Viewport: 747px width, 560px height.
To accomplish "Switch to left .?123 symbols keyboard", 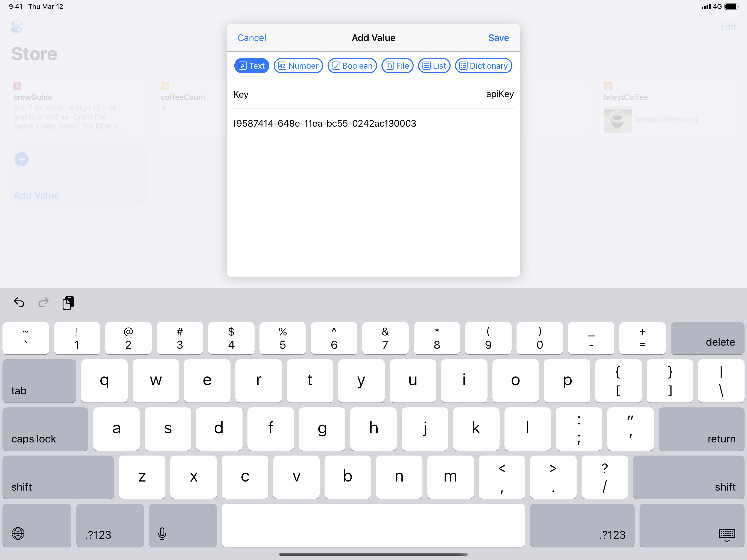I will pos(110,525).
